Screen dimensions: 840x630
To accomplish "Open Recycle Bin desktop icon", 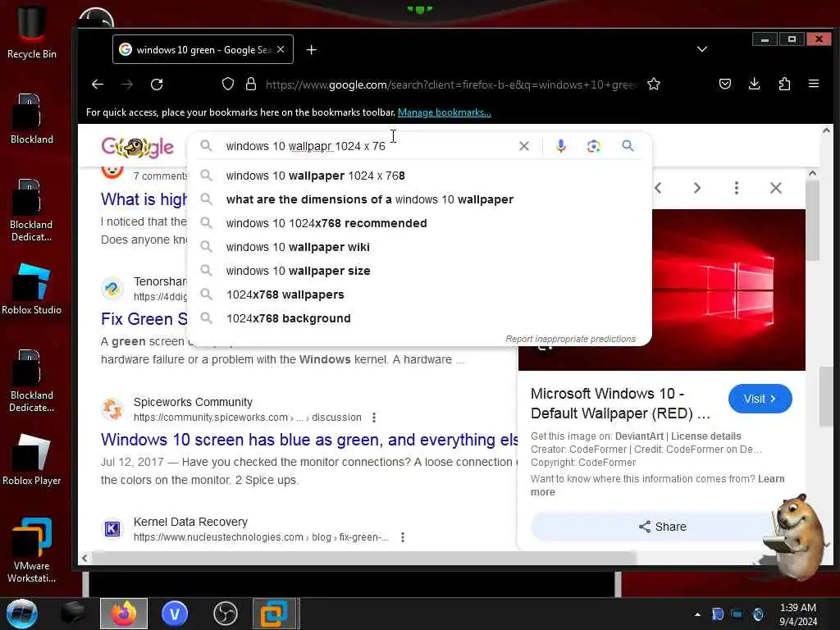I will point(32,32).
